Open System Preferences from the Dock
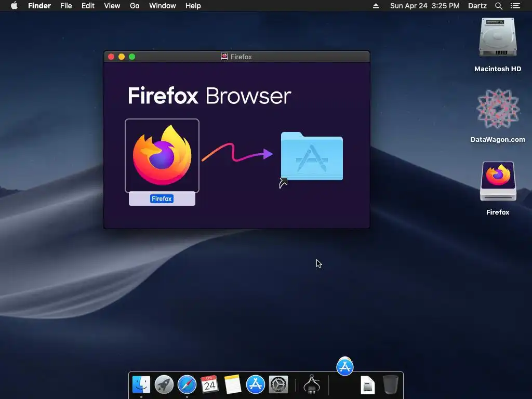Viewport: 532px width, 399px height. click(x=278, y=384)
